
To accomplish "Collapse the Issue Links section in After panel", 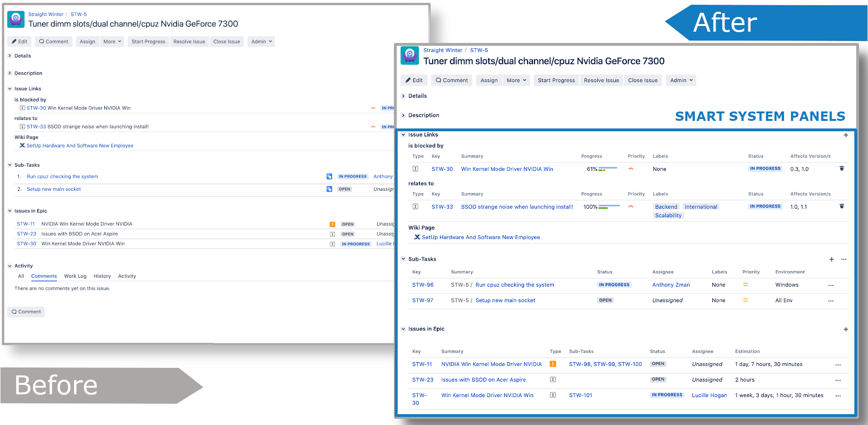I will point(403,135).
